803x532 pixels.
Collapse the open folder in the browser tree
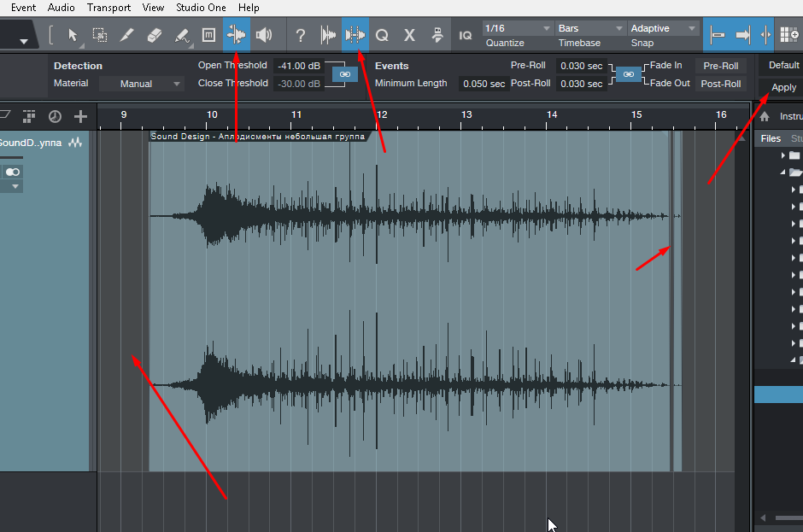pyautogui.click(x=783, y=172)
